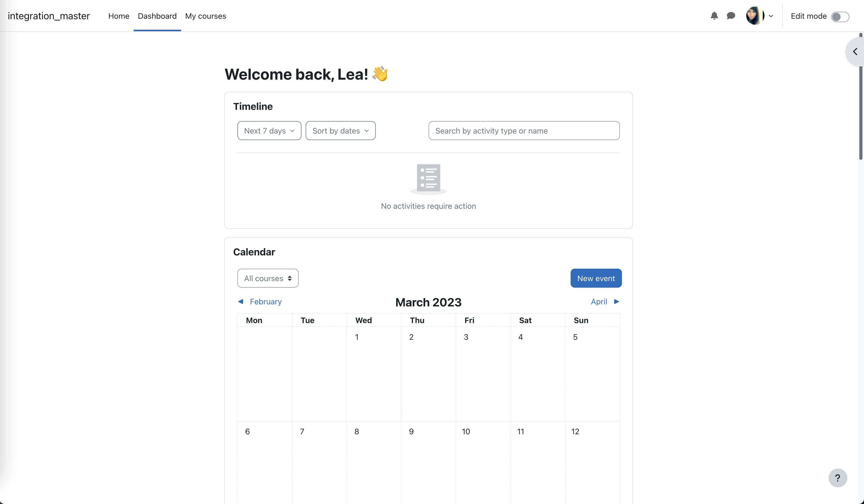
Task: Open the All courses selector
Action: pos(268,278)
